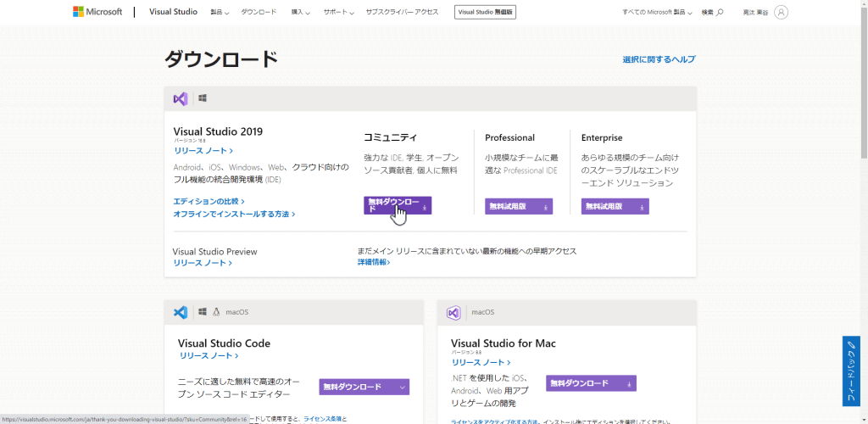The height and width of the screenshot is (424, 868).
Task: Click the Microsoft logo
Action: [x=97, y=12]
